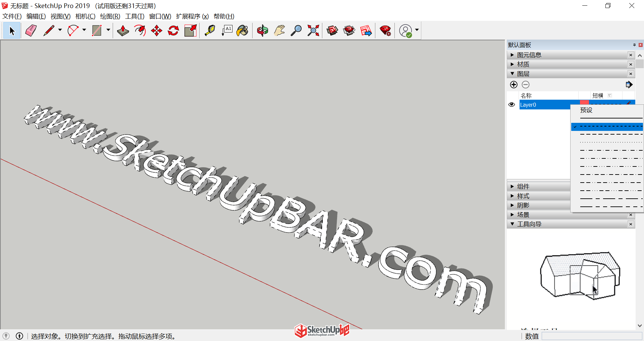Click the tool guide house thumbnail
Image resolution: width=644 pixels, height=341 pixels.
(x=580, y=275)
